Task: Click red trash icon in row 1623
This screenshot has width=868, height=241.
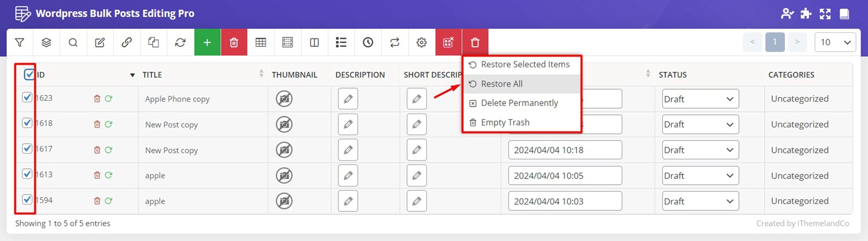Action: pyautogui.click(x=97, y=99)
